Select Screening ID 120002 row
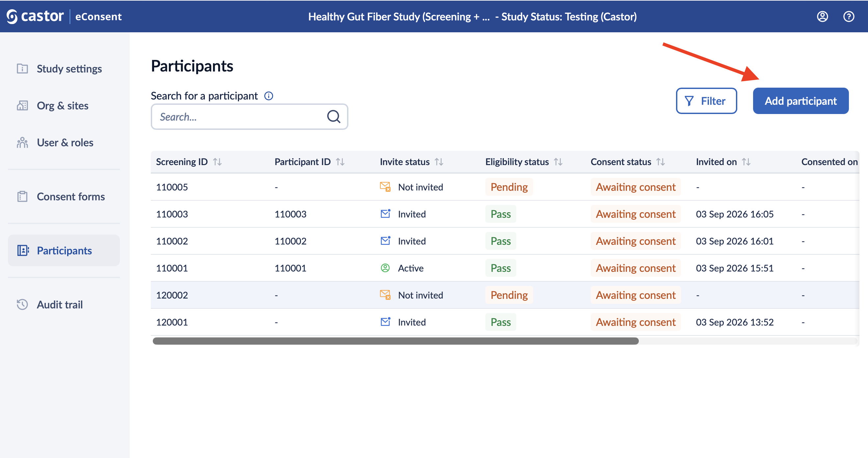Screen dimensions: 868x458 [505, 295]
